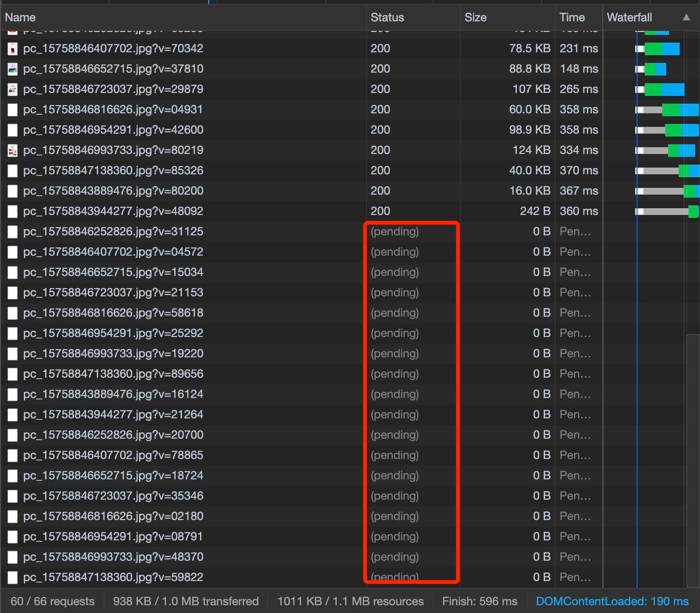Click file icon of pc_15758846252826.jpg?v=31125
This screenshot has width=700, height=613.
pyautogui.click(x=13, y=231)
